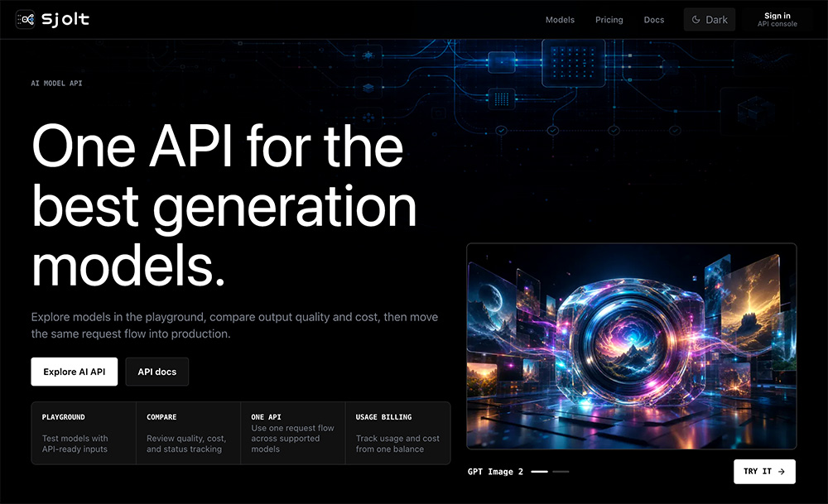Viewport: 828px width, 504px height.
Task: Open the Pricing nav link
Action: 609,20
